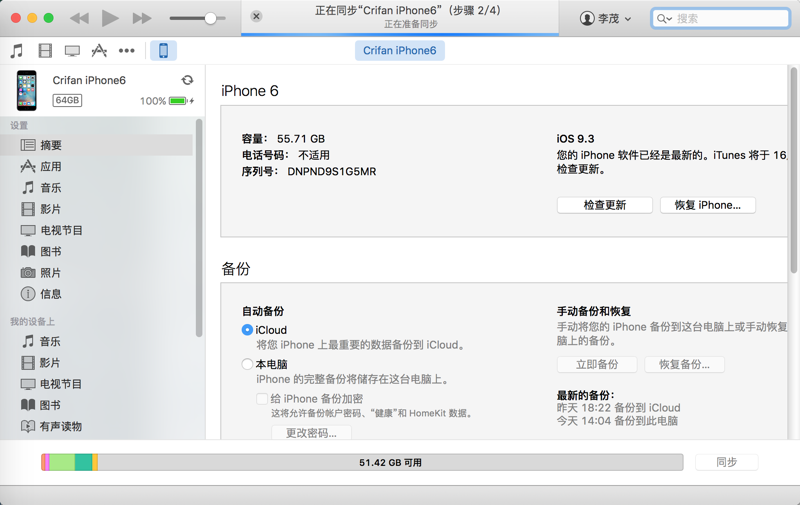This screenshot has height=505, width=800.
Task: Click the 同步 button
Action: point(727,462)
